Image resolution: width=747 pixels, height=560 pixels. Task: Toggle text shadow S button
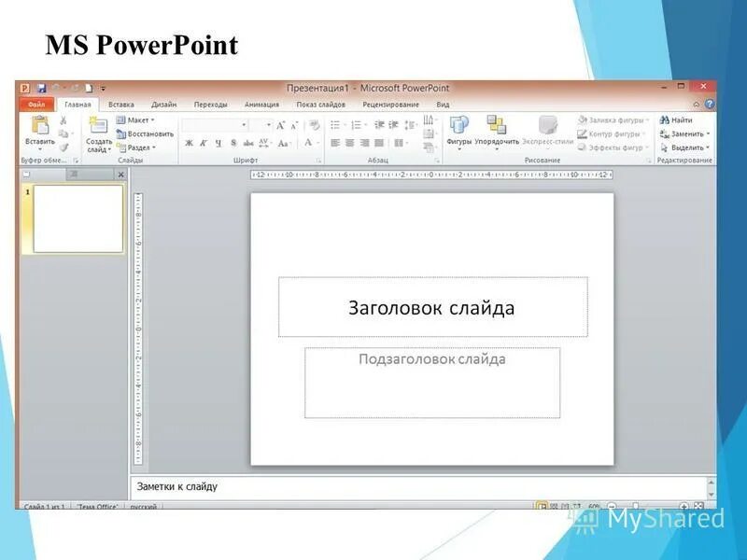click(x=233, y=143)
